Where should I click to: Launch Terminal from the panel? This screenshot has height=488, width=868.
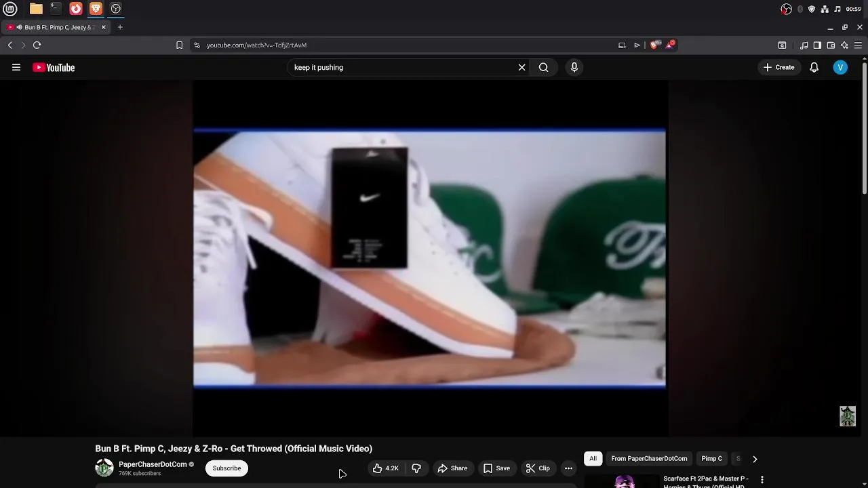56,9
